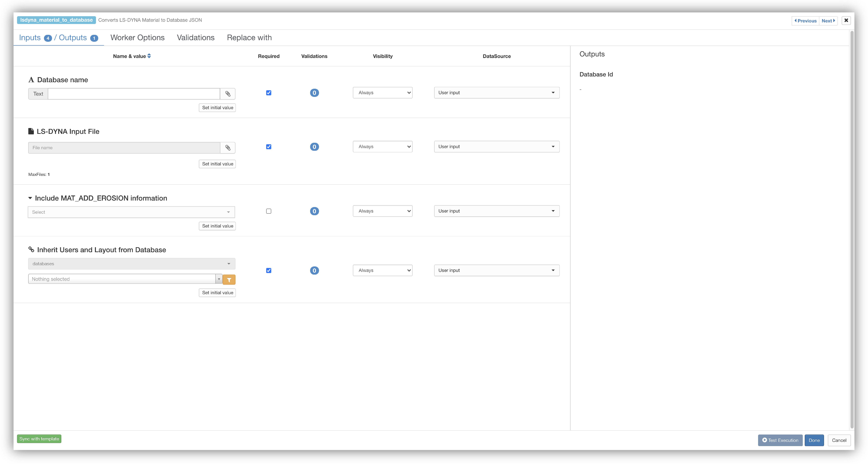This screenshot has width=868, height=464.
Task: Switch to the Inputs / Outputs tab
Action: click(x=59, y=38)
